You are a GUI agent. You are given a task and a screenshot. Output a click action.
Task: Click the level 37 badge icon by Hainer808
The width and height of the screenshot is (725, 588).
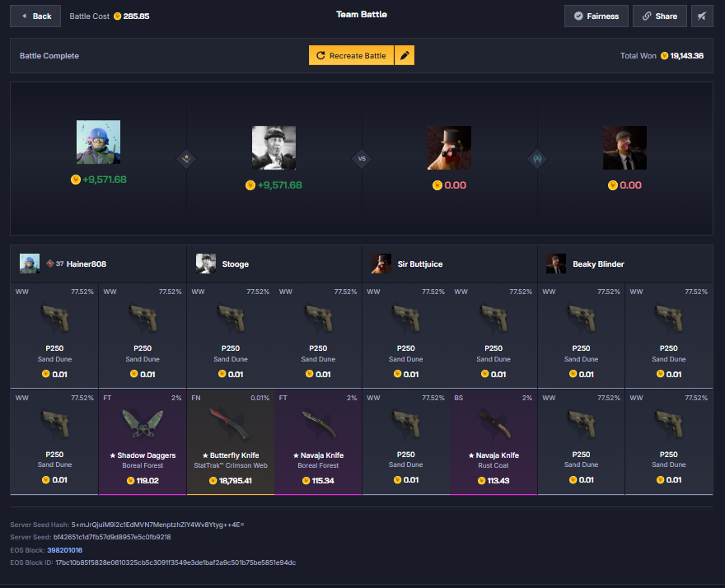(x=50, y=264)
